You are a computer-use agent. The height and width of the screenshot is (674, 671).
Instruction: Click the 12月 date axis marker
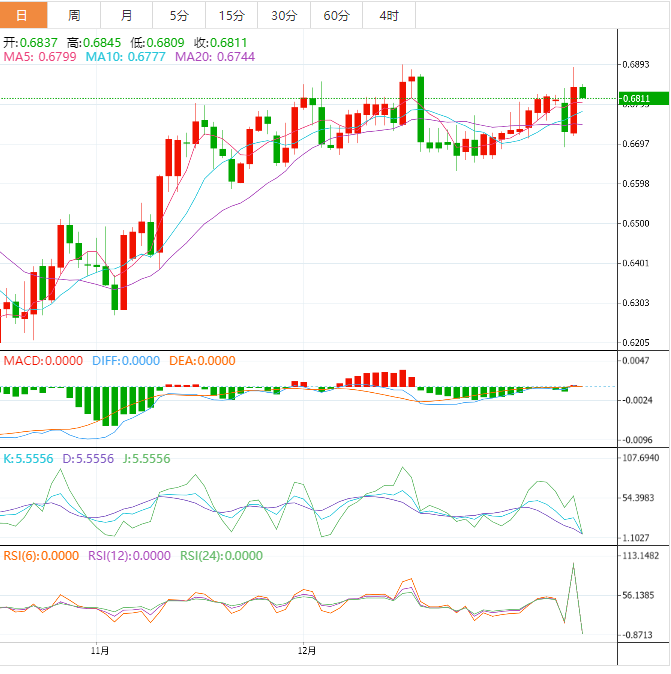[307, 651]
